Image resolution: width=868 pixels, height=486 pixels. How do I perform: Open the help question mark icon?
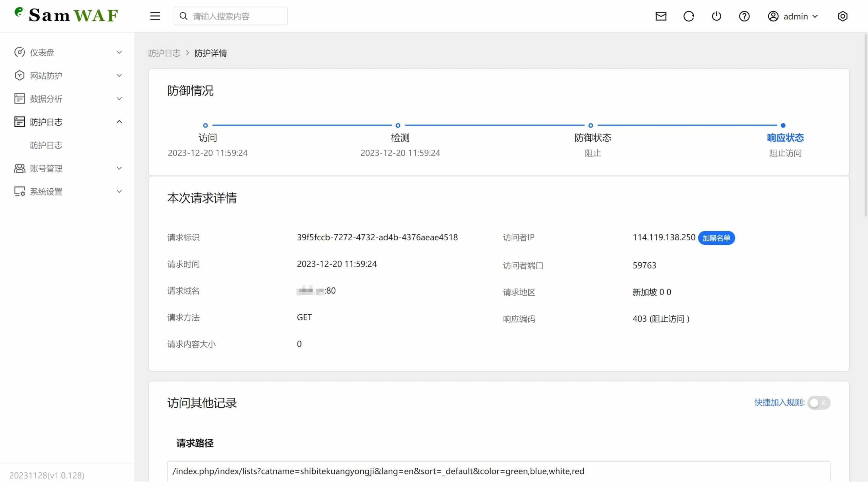[x=744, y=16]
